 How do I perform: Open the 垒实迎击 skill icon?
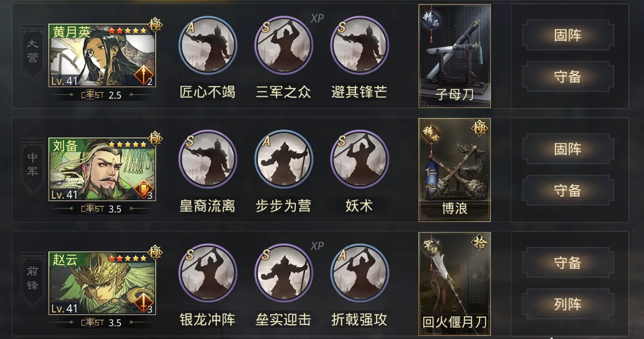click(x=284, y=273)
